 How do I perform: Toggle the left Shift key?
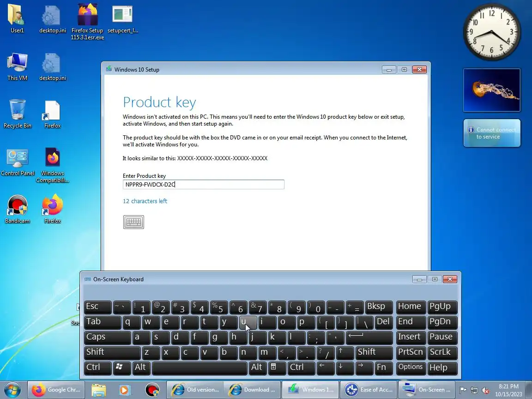click(112, 353)
